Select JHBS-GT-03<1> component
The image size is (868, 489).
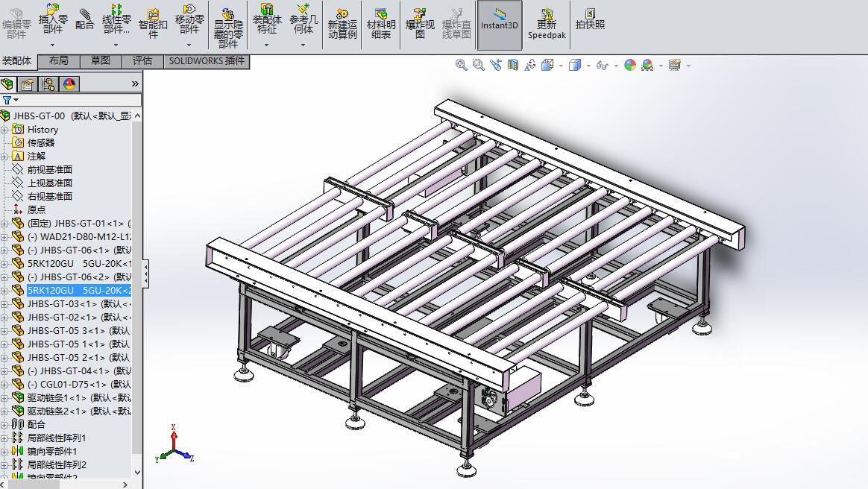(79, 303)
